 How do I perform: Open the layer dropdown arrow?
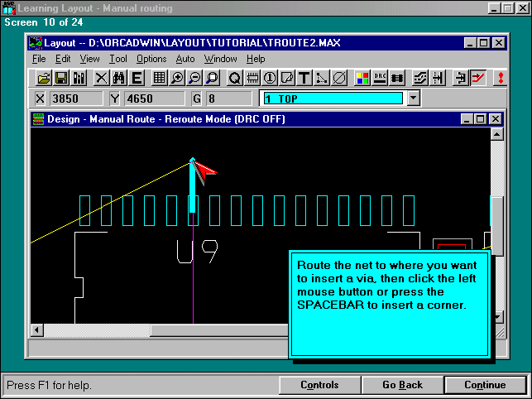click(414, 99)
